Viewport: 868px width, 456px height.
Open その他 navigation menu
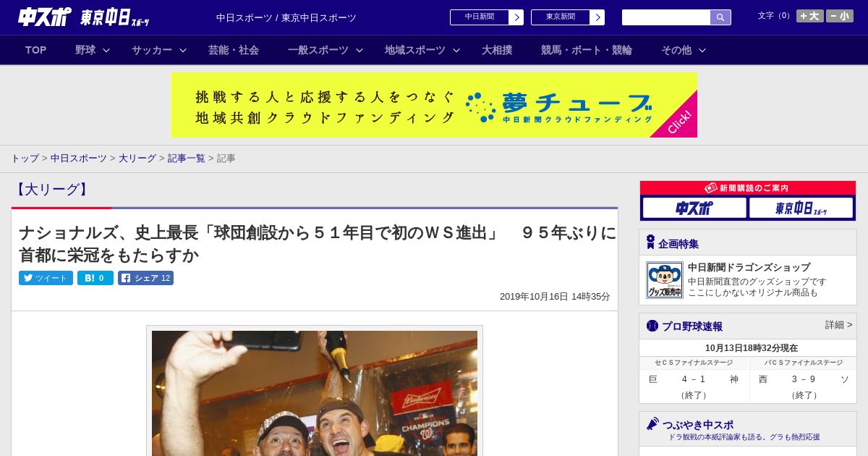point(676,50)
